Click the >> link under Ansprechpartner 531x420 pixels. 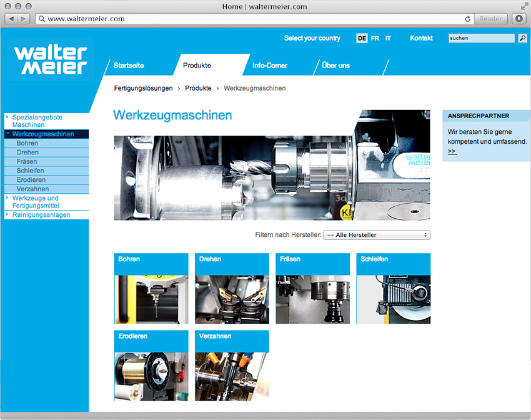pyautogui.click(x=452, y=151)
